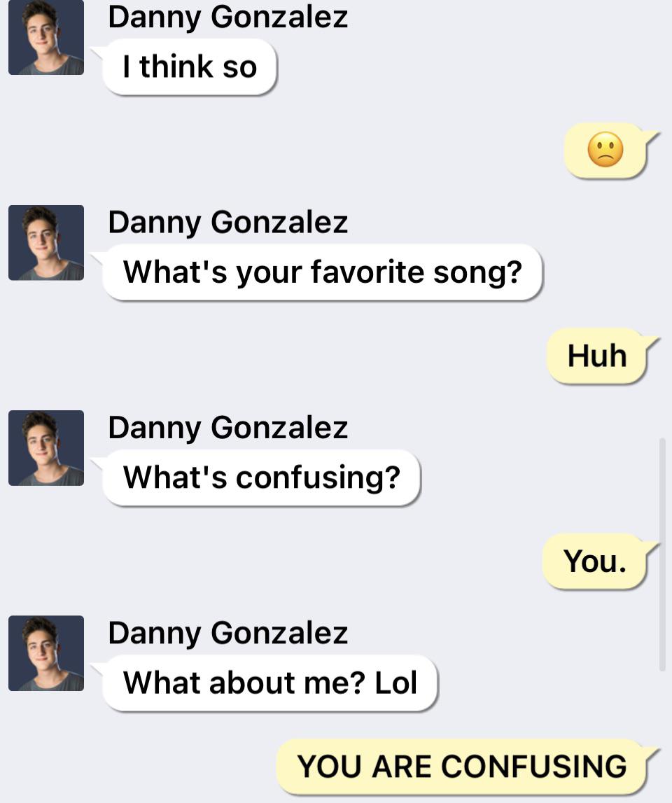Click Danny Gonzalez name above "What about me?"

click(x=227, y=633)
